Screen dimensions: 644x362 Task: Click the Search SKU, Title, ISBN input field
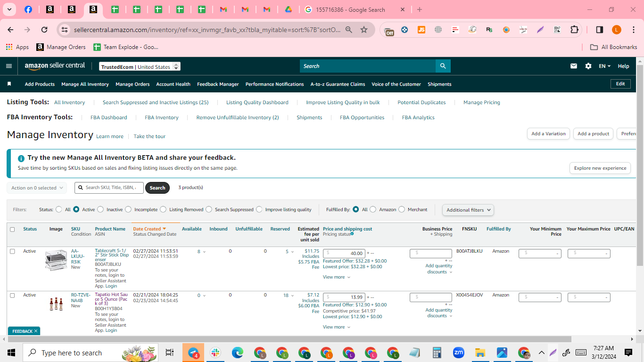pos(109,188)
